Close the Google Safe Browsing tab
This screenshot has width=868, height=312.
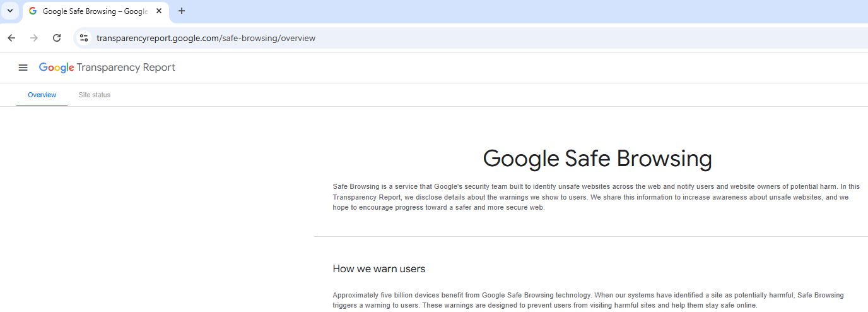(x=159, y=11)
